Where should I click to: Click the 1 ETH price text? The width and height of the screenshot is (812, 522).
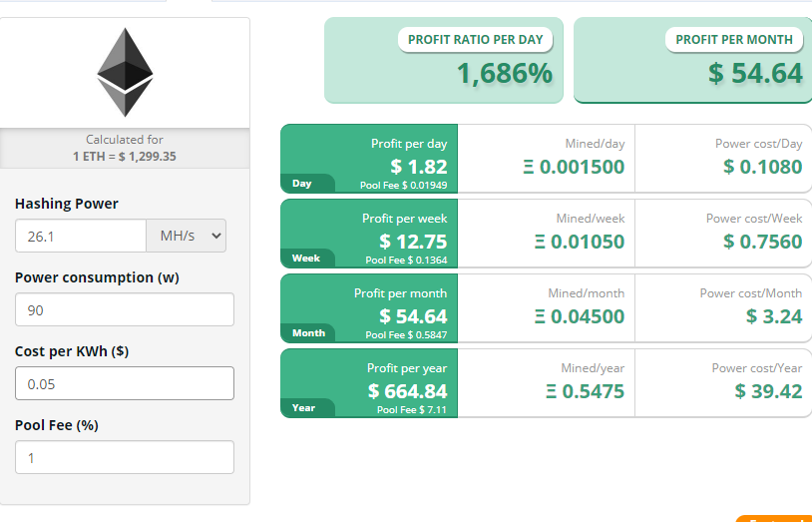[x=125, y=157]
